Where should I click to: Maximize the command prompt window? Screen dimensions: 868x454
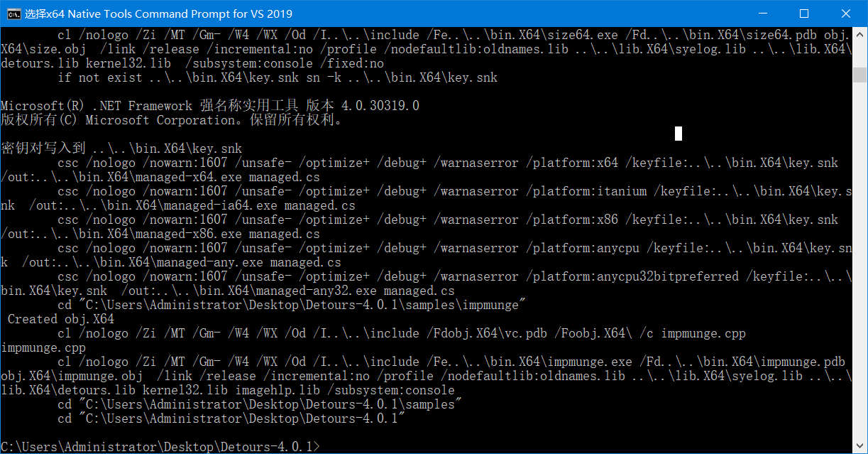pos(805,13)
